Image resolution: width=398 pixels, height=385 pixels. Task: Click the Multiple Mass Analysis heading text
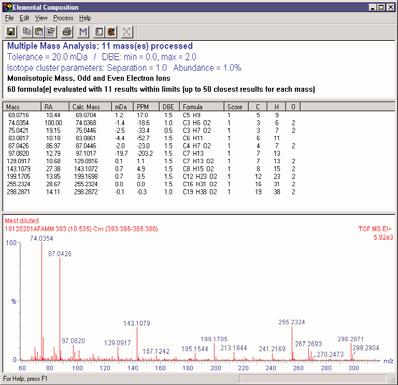coord(100,46)
